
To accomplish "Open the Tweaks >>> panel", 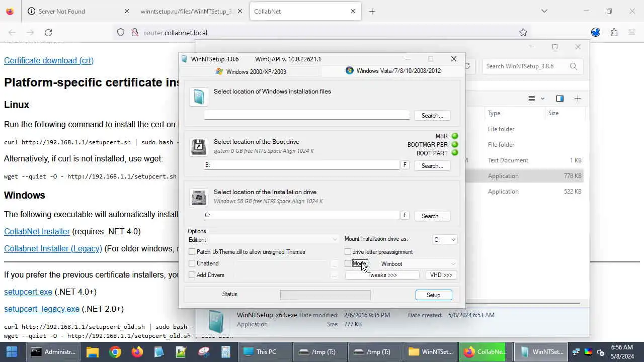I will pyautogui.click(x=382, y=275).
